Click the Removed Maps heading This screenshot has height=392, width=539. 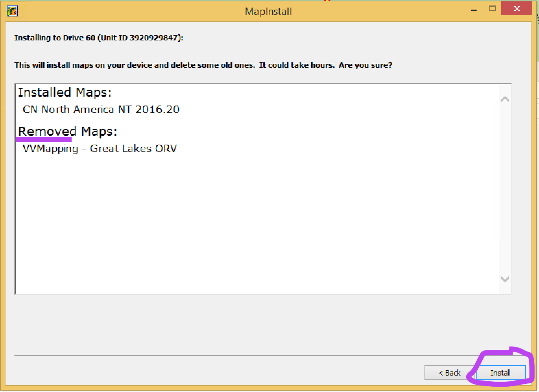pos(68,132)
